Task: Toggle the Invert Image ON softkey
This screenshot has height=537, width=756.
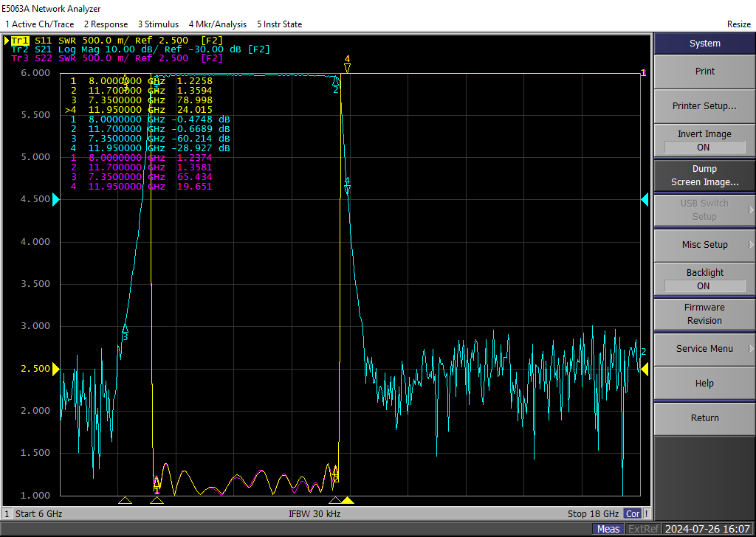Action: 704,140
